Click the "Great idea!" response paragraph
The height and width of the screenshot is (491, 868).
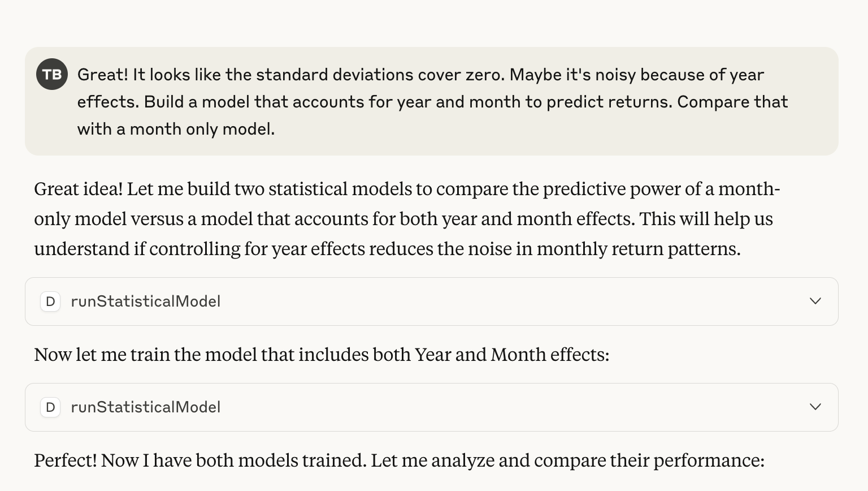coord(396,219)
